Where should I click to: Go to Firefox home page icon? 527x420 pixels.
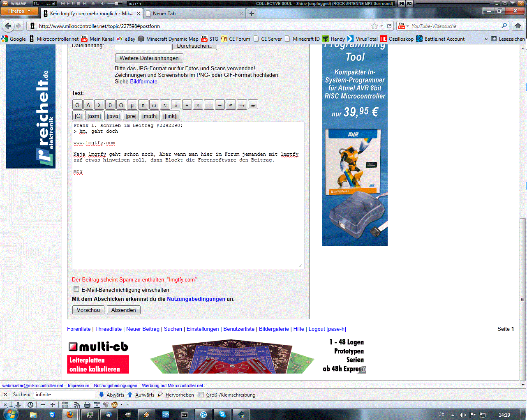pos(518,26)
